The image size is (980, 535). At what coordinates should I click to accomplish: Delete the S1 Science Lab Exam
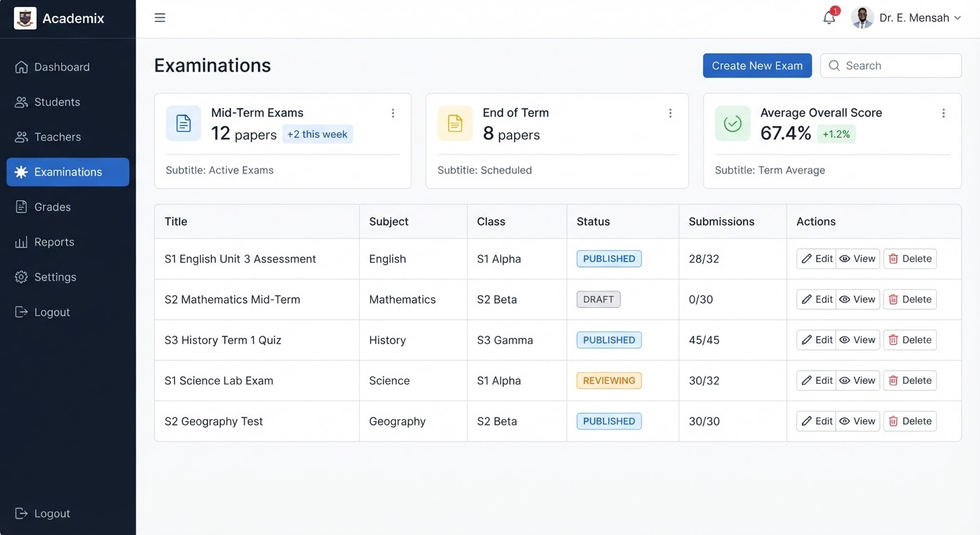[x=910, y=380]
